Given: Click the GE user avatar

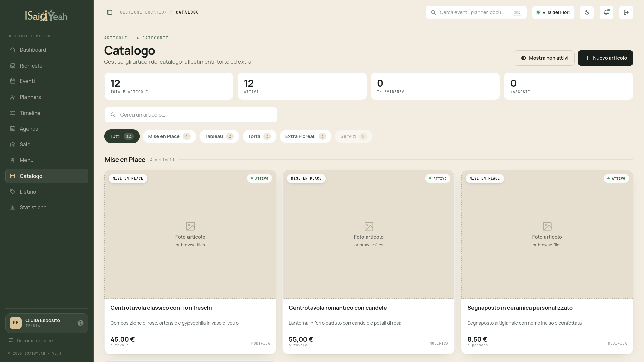Looking at the screenshot, I should (16, 323).
